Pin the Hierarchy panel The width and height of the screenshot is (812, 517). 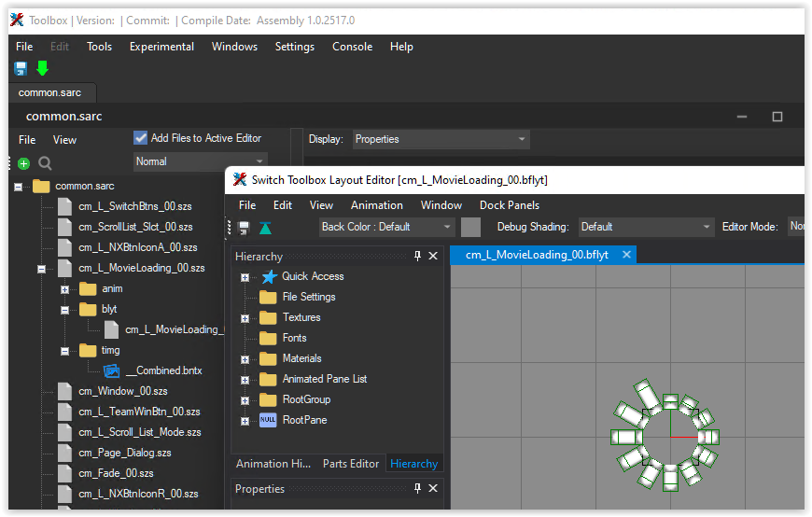click(417, 256)
